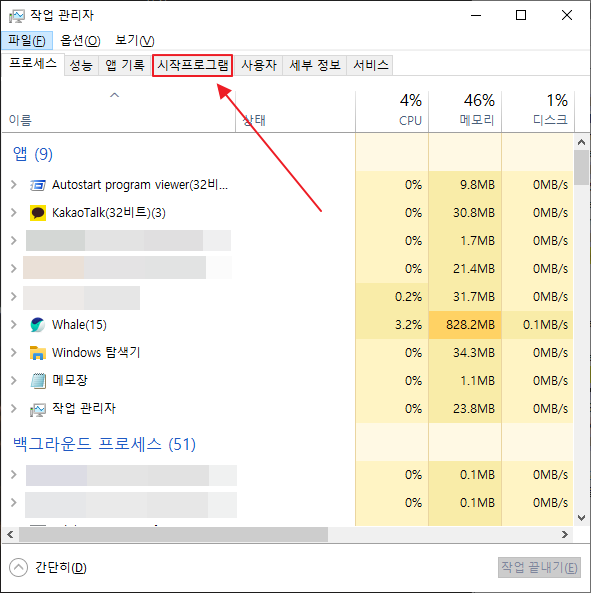This screenshot has height=593, width=591.
Task: Expand the Windows 탐색기 row
Action: (14, 353)
